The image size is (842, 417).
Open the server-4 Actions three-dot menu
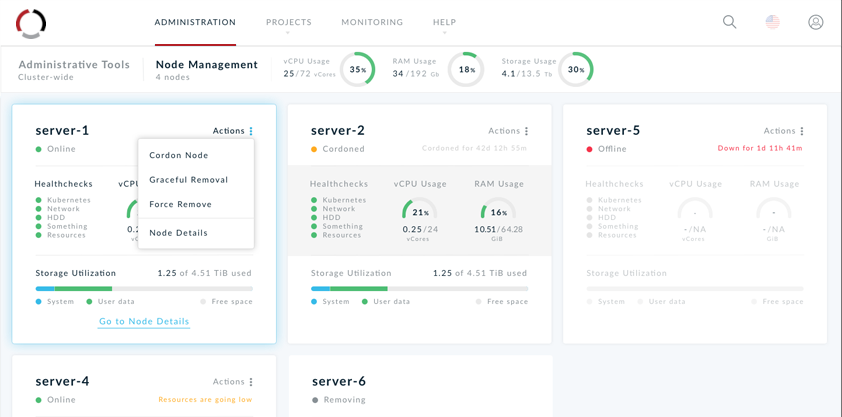tap(251, 382)
